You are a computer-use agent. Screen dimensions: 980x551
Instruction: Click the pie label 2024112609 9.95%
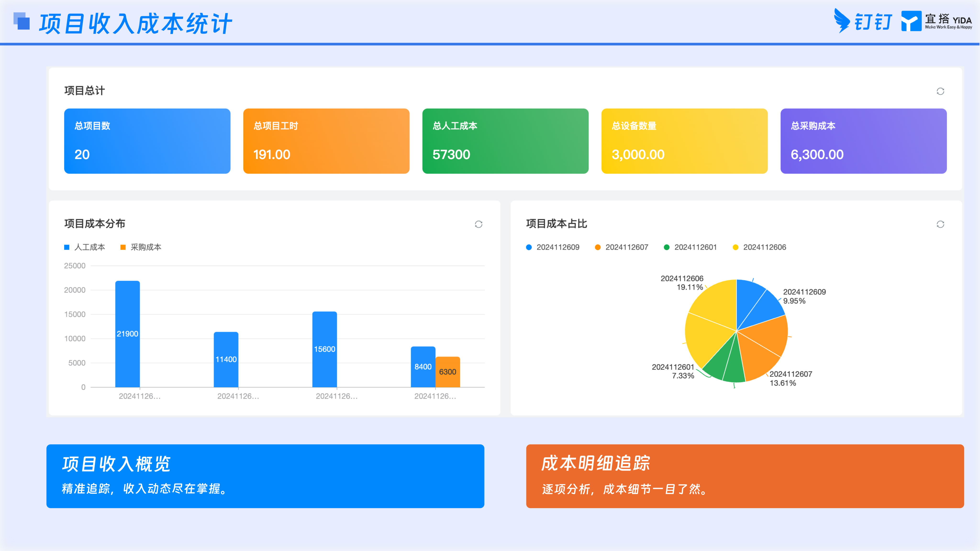tap(804, 297)
